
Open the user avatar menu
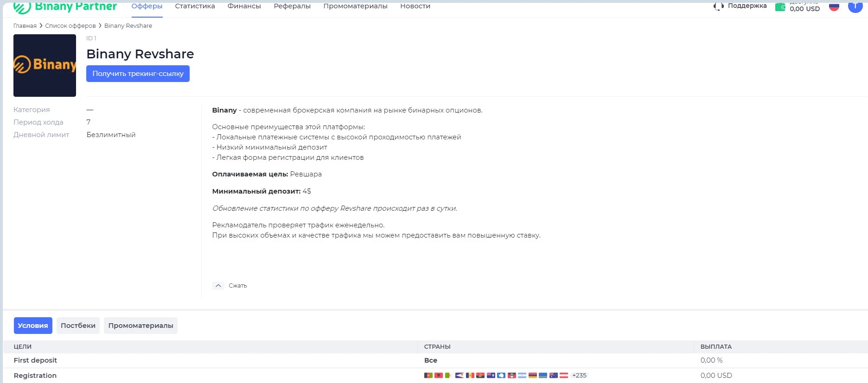[855, 6]
